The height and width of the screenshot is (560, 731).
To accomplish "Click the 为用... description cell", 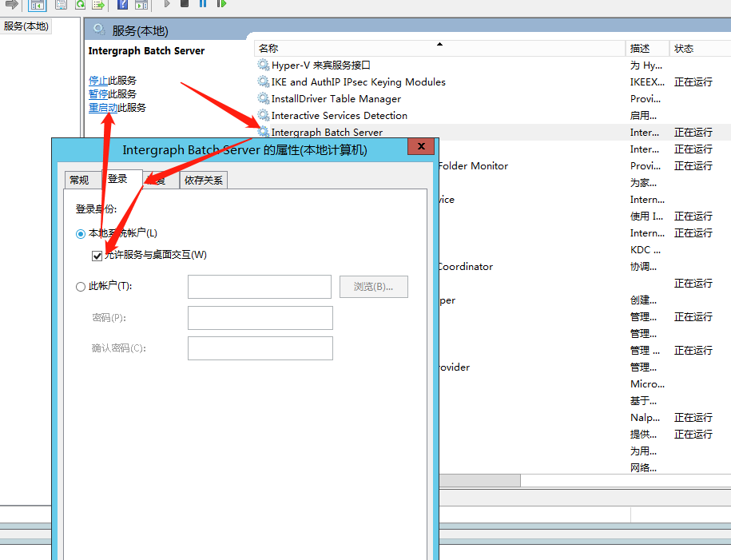I will tap(643, 451).
